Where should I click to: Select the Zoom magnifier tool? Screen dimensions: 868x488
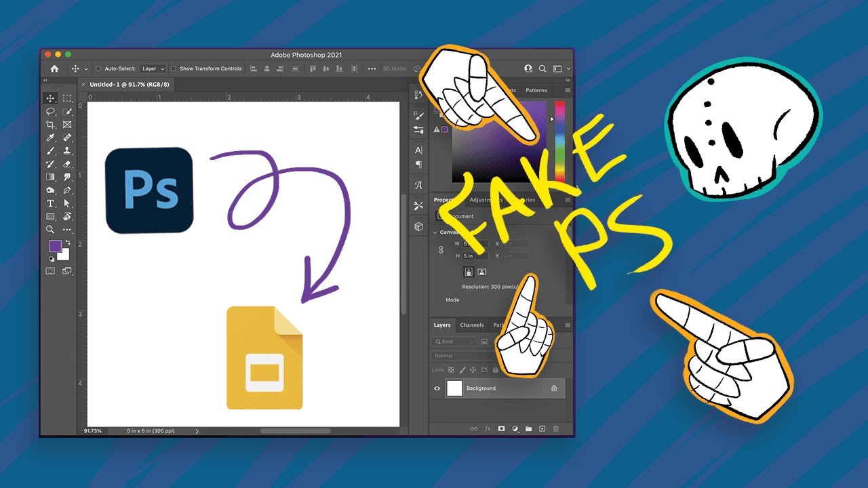click(x=50, y=230)
